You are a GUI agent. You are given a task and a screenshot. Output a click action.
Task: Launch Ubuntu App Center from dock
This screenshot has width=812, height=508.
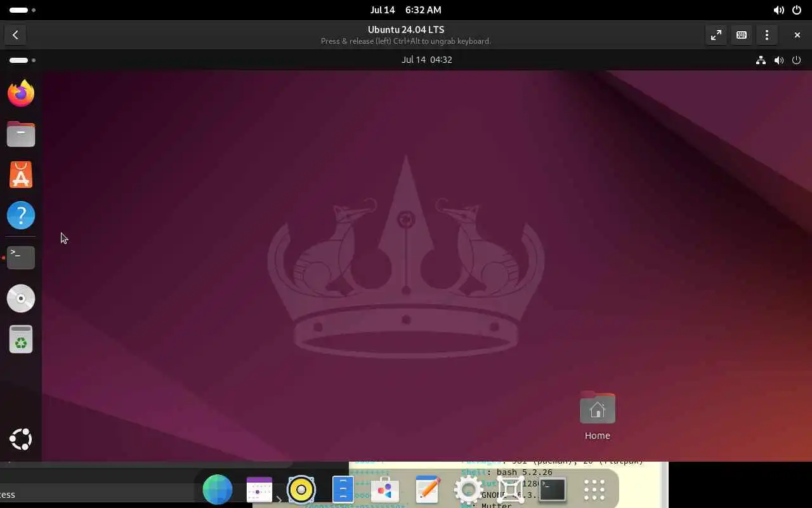tap(21, 175)
